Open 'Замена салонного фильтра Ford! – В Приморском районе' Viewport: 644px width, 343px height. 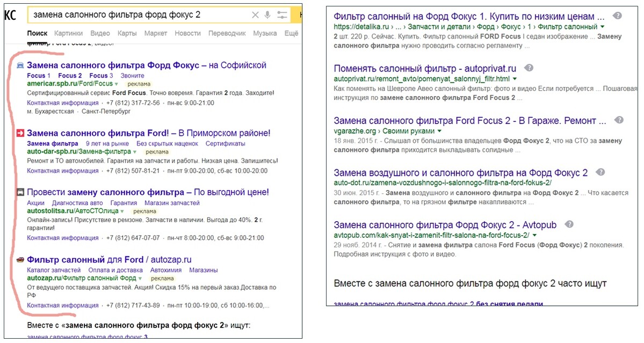point(149,133)
